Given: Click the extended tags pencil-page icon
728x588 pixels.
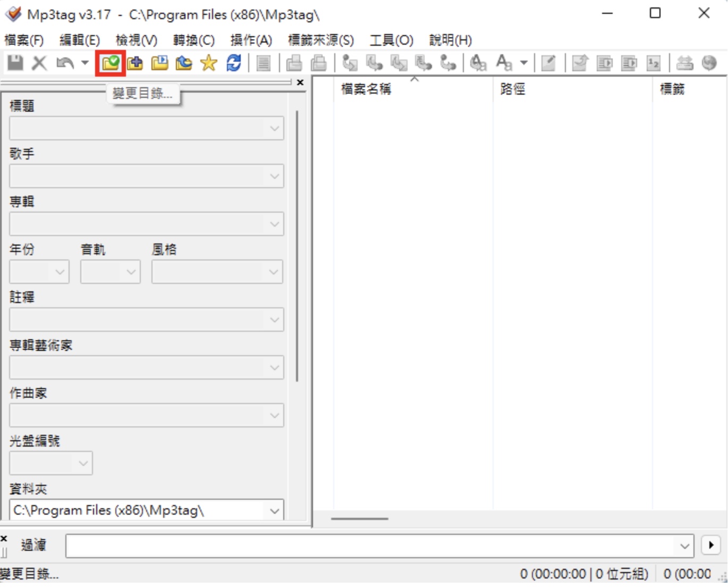Looking at the screenshot, I should click(548, 63).
